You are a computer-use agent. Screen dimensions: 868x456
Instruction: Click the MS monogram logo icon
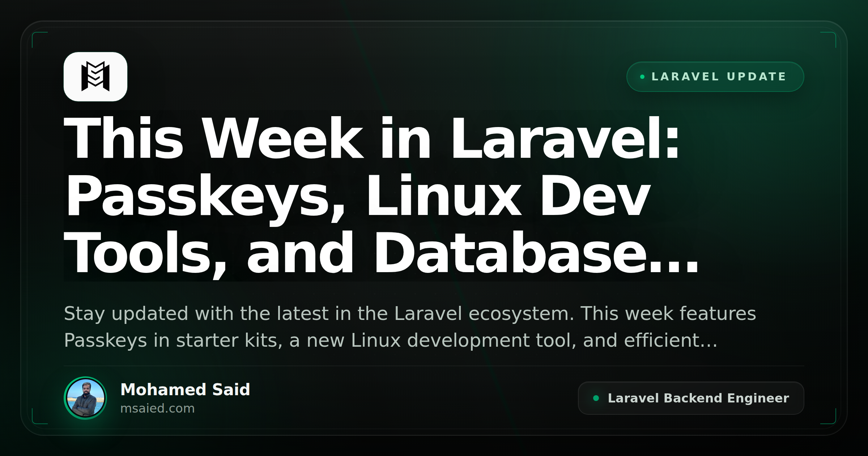point(95,76)
